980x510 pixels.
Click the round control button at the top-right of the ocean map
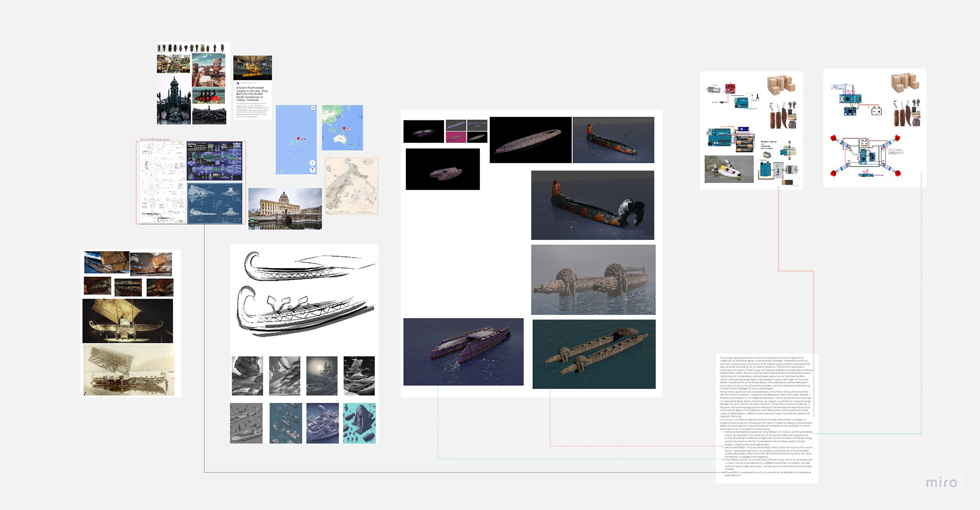313,108
